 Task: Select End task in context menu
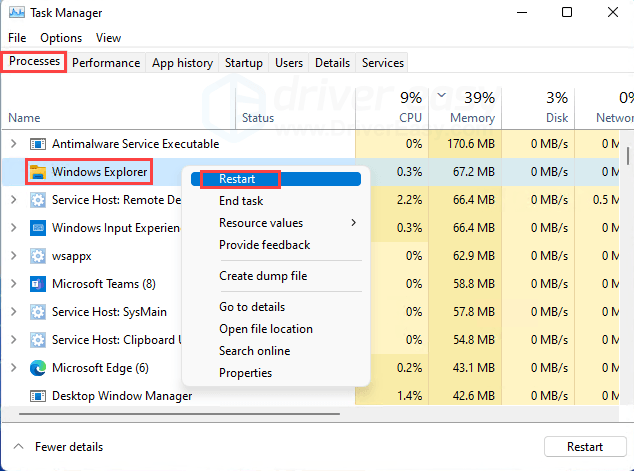(x=241, y=201)
